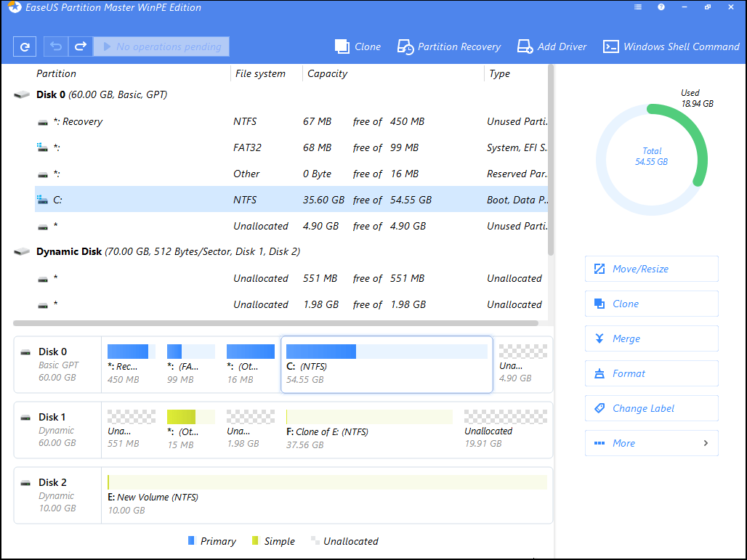Open Windows Shell Command
Image resolution: width=747 pixels, height=560 pixels.
(x=671, y=46)
